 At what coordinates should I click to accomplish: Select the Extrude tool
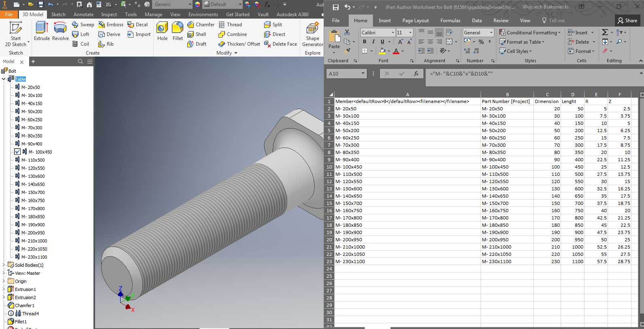pyautogui.click(x=42, y=31)
